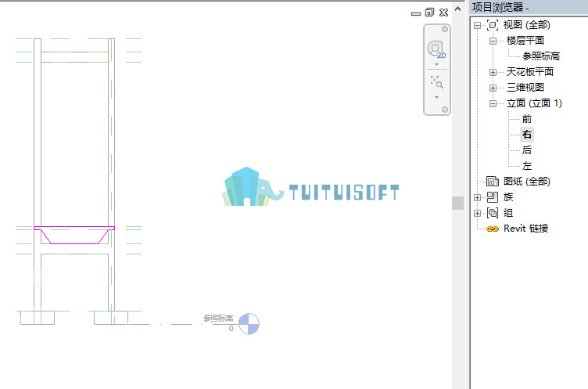This screenshot has height=389, width=588.
Task: Click the reference level datum marker symbol
Action: [x=249, y=323]
